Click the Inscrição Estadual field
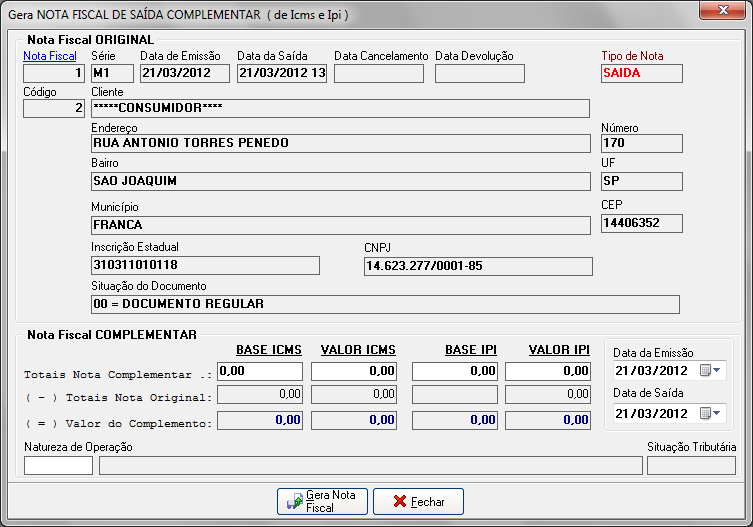This screenshot has height=527, width=753. pyautogui.click(x=206, y=265)
